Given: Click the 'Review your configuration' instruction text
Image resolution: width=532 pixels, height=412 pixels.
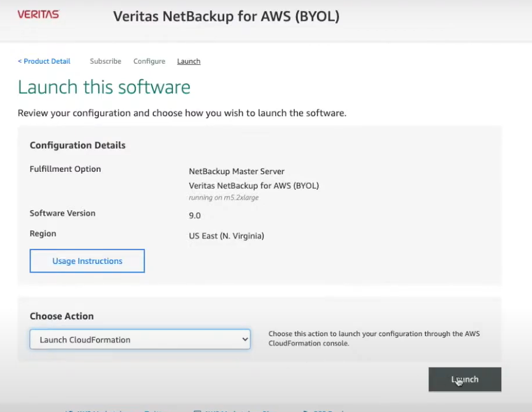Looking at the screenshot, I should coord(182,113).
